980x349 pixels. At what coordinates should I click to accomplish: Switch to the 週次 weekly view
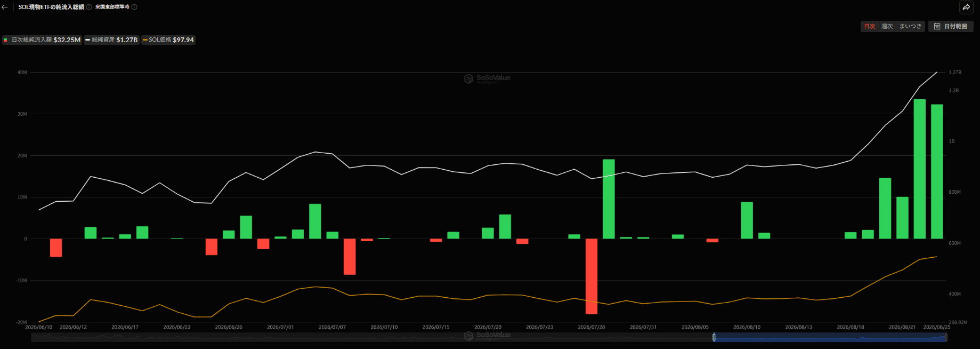(x=887, y=26)
